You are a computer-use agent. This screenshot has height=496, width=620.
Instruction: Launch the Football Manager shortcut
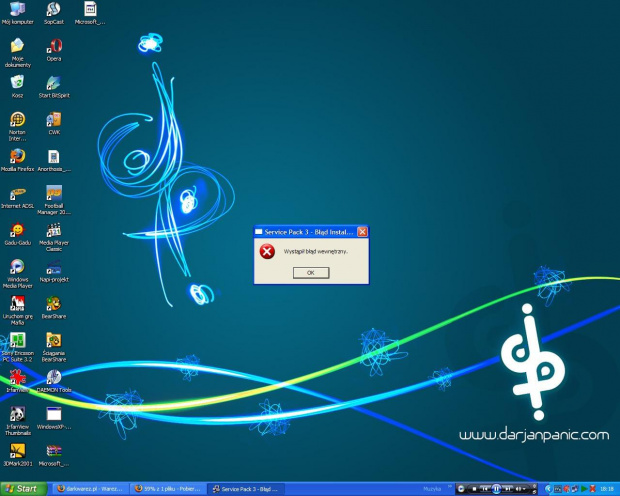click(54, 200)
